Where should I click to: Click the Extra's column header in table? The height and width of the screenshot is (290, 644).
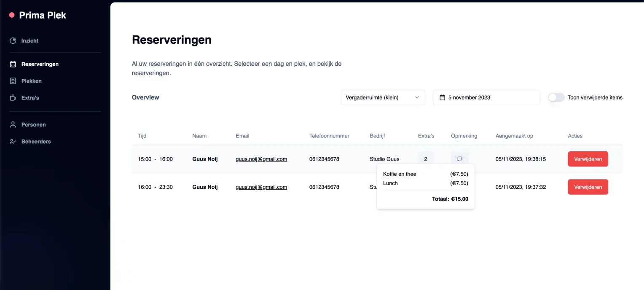point(426,136)
